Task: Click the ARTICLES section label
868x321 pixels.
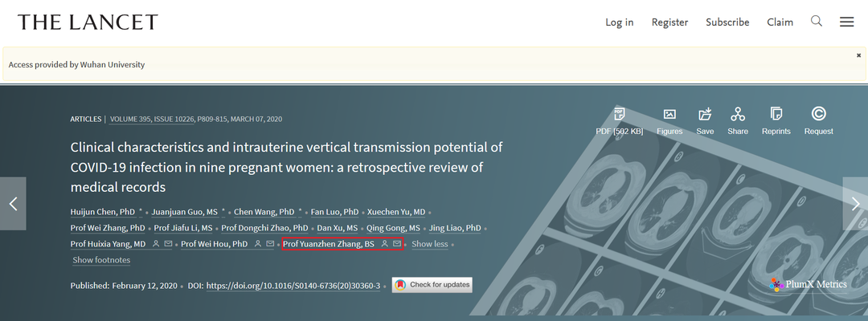Action: pos(86,119)
